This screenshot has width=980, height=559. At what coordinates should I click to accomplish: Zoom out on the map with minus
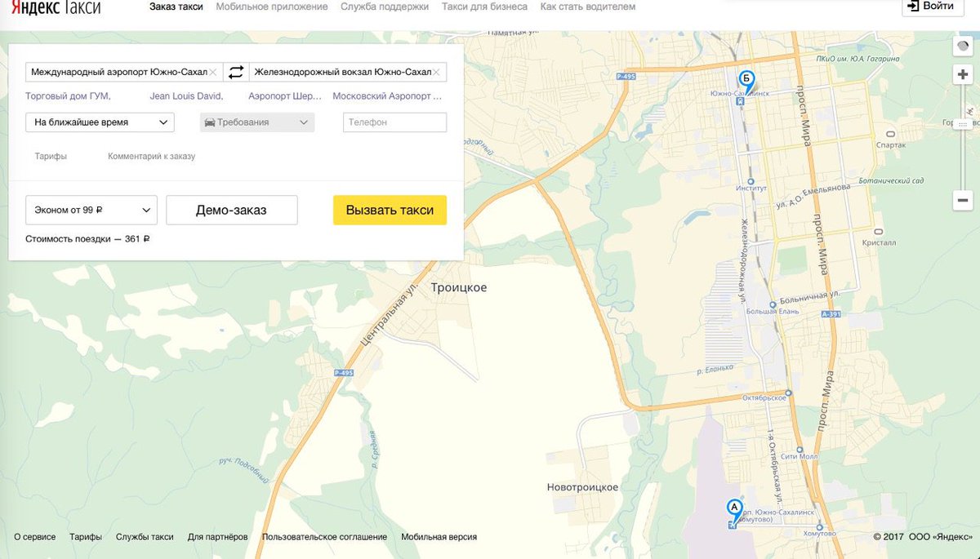[963, 200]
